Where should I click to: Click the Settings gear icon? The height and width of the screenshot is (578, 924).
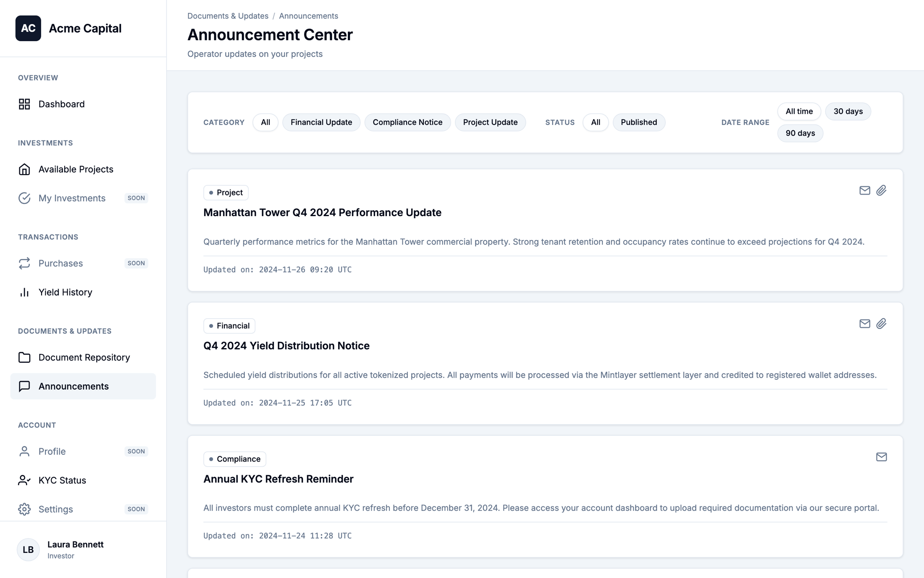[24, 509]
